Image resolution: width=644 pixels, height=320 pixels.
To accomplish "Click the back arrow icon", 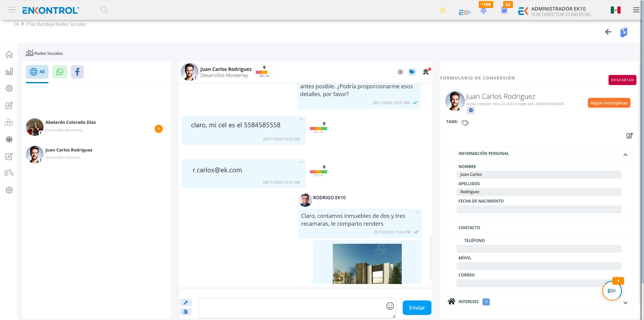I will coord(608,32).
